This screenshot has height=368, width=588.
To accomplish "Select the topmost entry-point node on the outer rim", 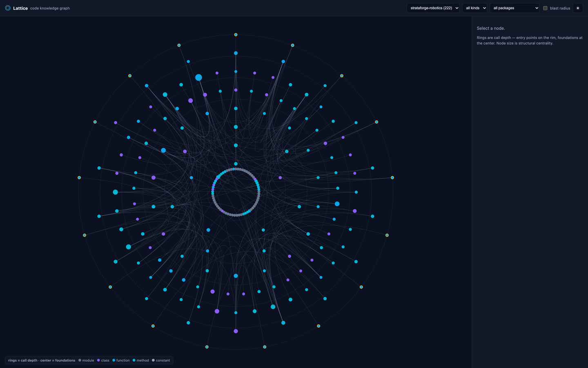I will pos(236,35).
